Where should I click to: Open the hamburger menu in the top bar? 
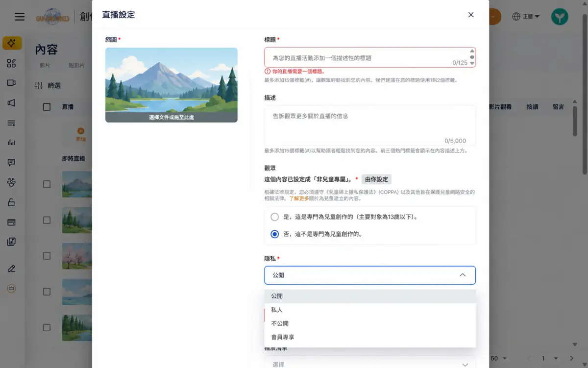pos(20,17)
